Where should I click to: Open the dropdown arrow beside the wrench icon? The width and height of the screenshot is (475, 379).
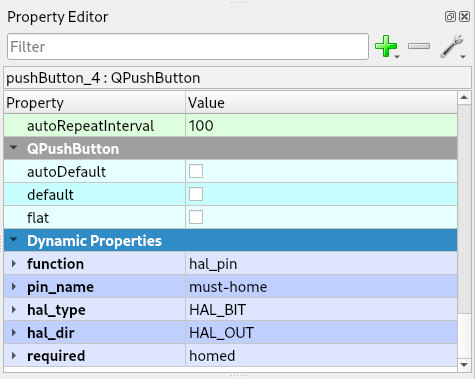(463, 57)
